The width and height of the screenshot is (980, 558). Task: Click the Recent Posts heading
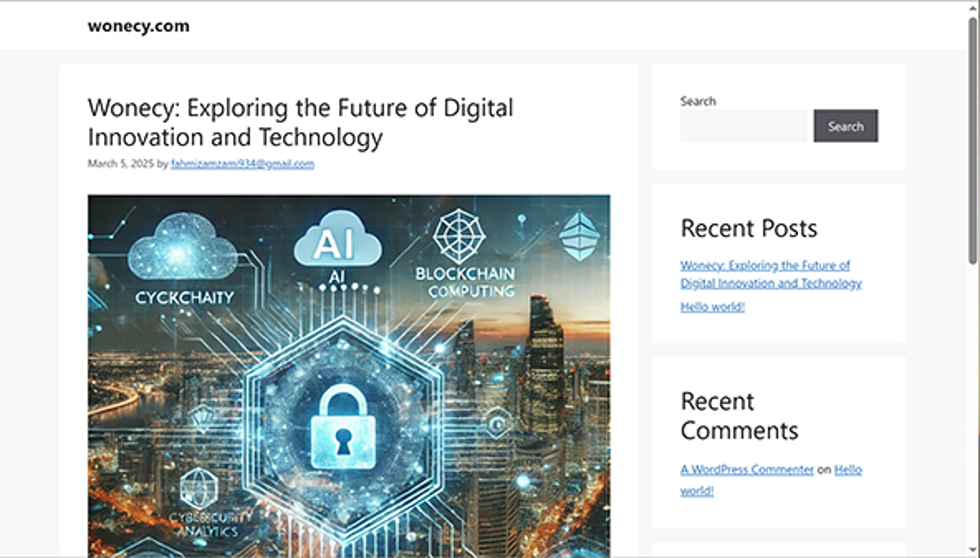pyautogui.click(x=749, y=228)
